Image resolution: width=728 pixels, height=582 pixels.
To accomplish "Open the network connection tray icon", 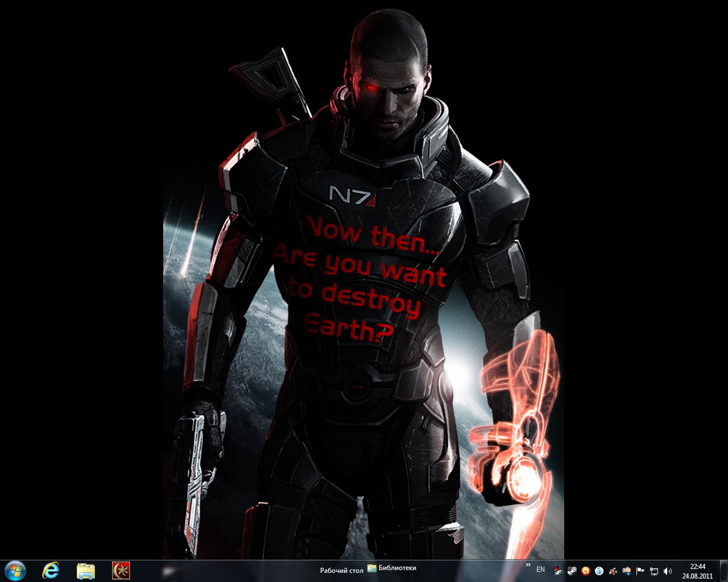I will click(x=654, y=571).
